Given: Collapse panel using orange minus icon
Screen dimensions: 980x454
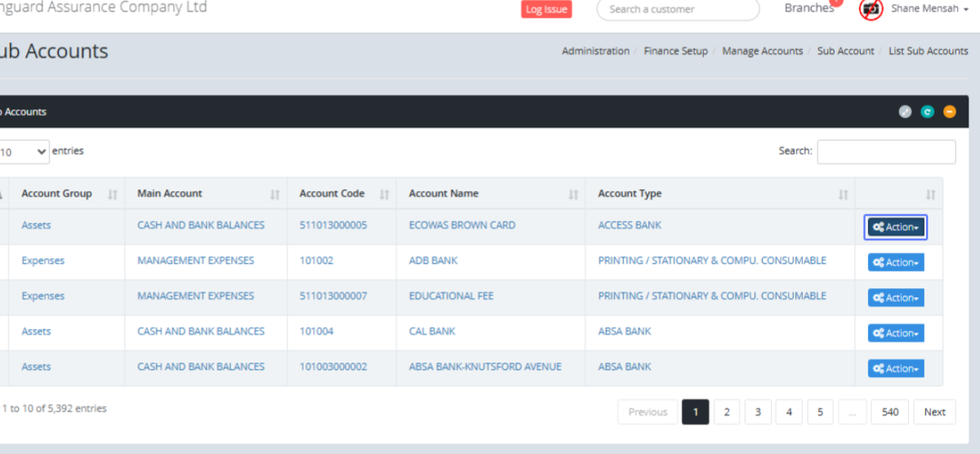Looking at the screenshot, I should pos(949,112).
